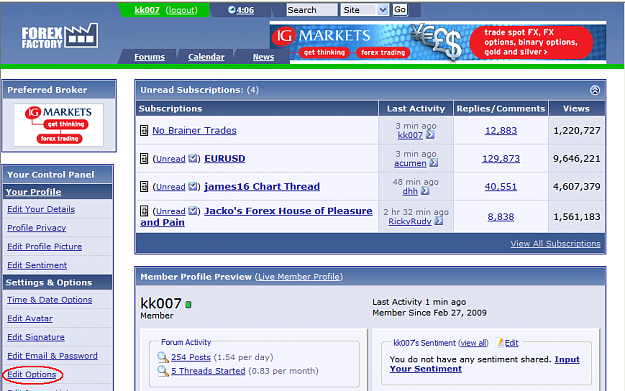Open the document icon beside No Brainer Trades
The height and width of the screenshot is (391, 625).
coord(144,130)
